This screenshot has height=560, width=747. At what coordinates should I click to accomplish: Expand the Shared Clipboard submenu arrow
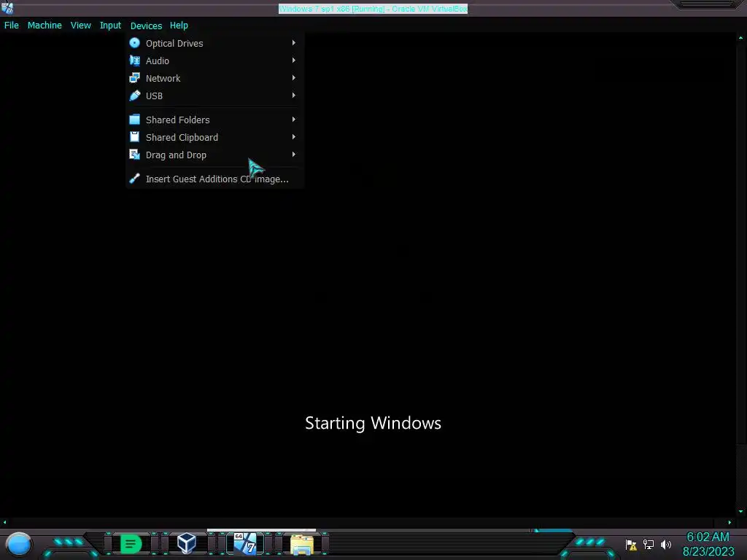pyautogui.click(x=293, y=137)
